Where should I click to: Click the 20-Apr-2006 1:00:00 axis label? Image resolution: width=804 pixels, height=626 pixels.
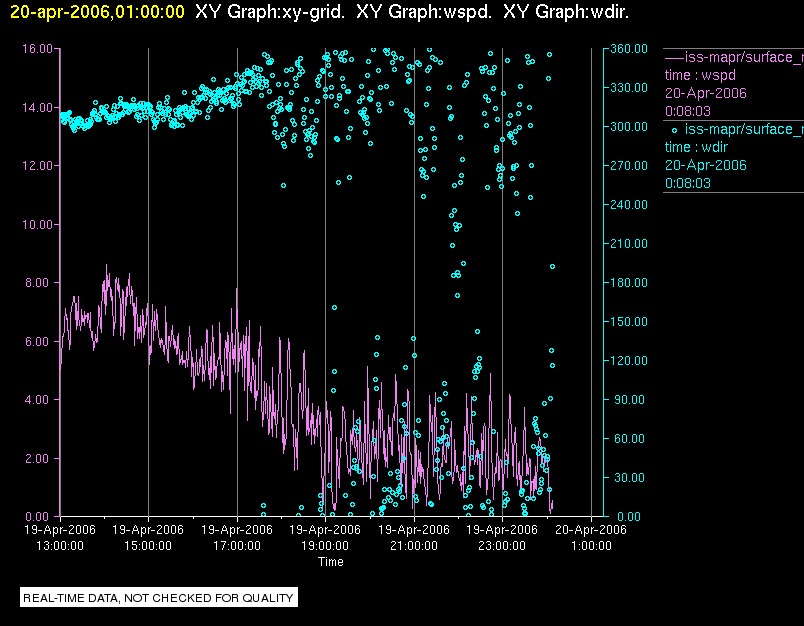click(590, 538)
